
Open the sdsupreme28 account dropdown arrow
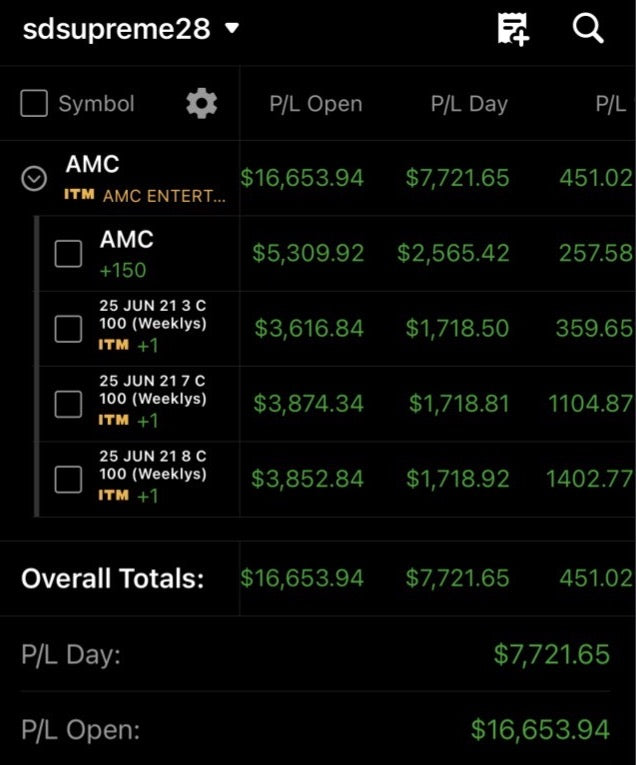[x=233, y=28]
